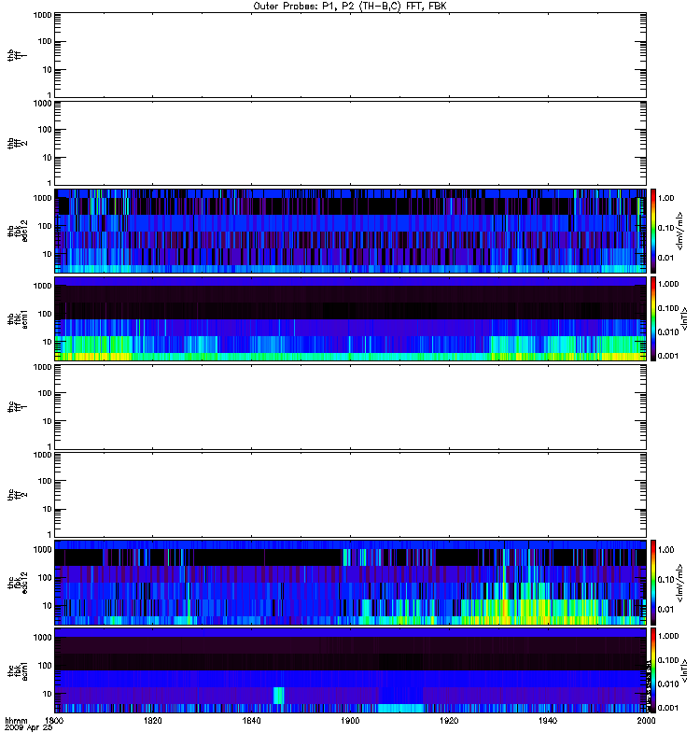Screen dimensions: 700x747
Task: Click the thb fbk scm1 color bar
Action: [653, 318]
